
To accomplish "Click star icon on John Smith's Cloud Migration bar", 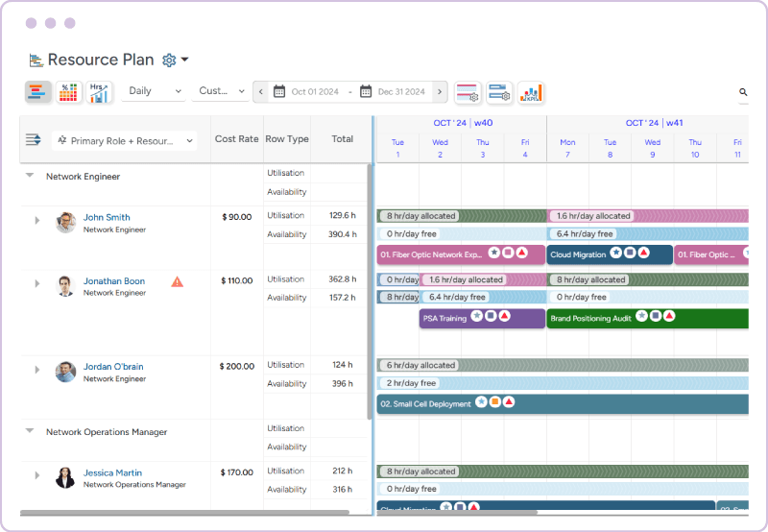I will click(x=615, y=253).
